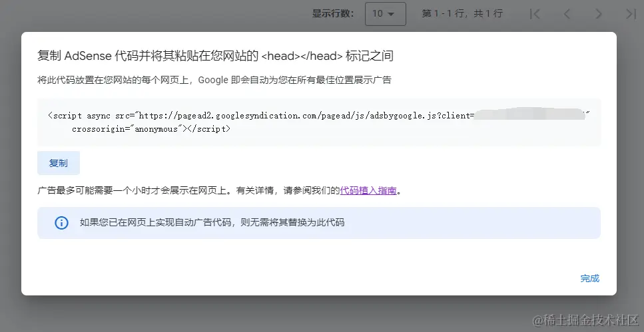
Task: Click the text 将此代码放置在您网站的每个网页上
Action: tap(114, 80)
